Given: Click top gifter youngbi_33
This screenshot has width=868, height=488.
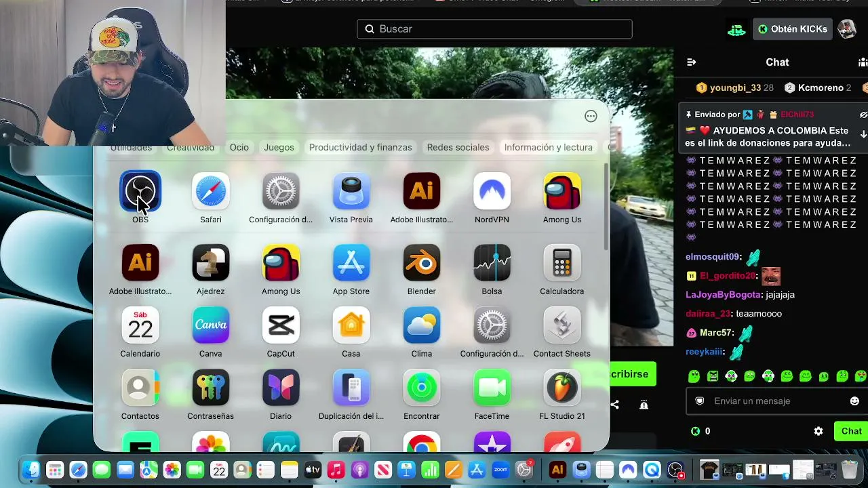Looking at the screenshot, I should (735, 88).
